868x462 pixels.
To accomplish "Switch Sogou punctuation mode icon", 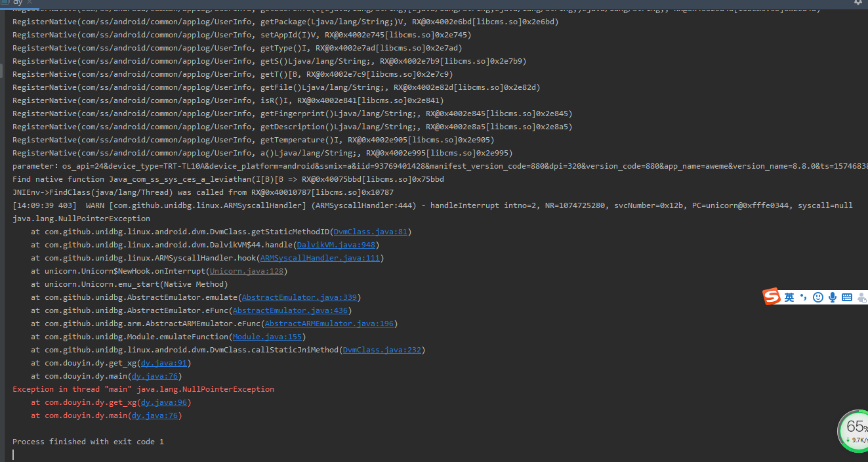I will 803,297.
